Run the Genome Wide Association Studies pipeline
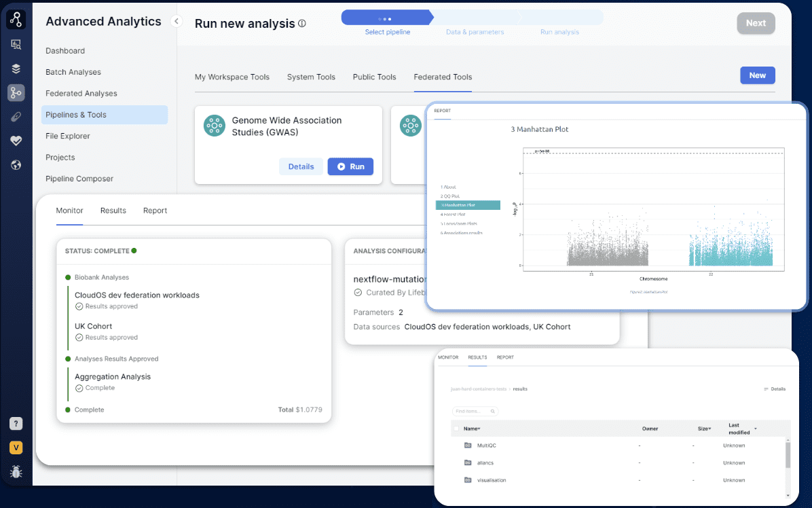Screen dimensions: 812x508 click(350, 166)
